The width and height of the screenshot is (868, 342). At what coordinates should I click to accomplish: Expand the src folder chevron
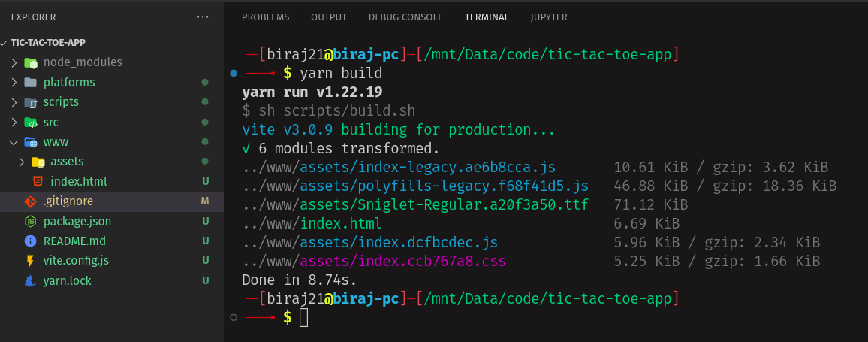click(x=14, y=123)
